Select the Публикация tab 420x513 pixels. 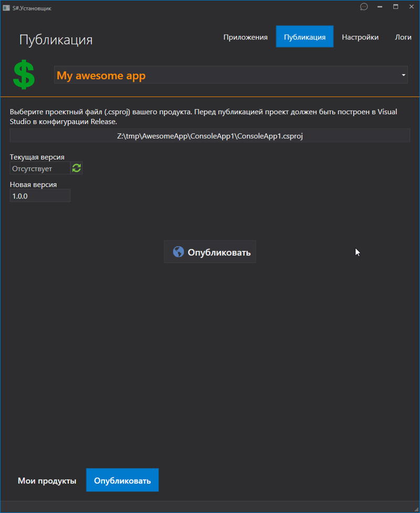304,37
